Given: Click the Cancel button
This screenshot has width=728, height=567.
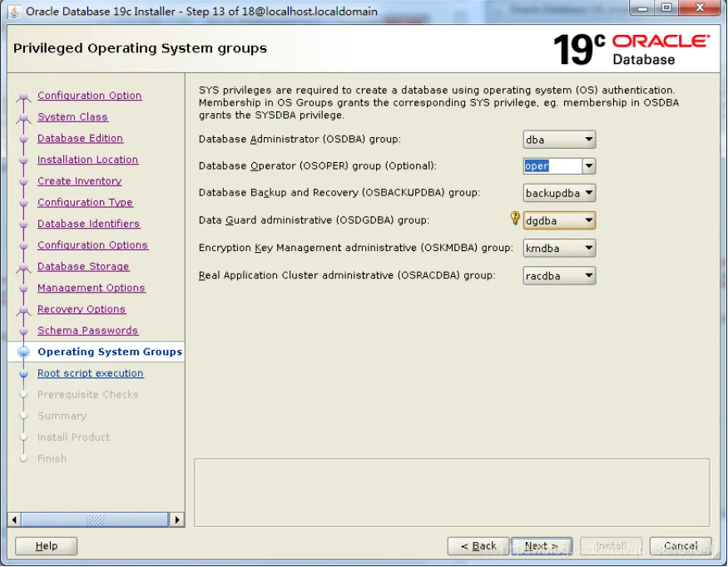Looking at the screenshot, I should coord(681,545).
